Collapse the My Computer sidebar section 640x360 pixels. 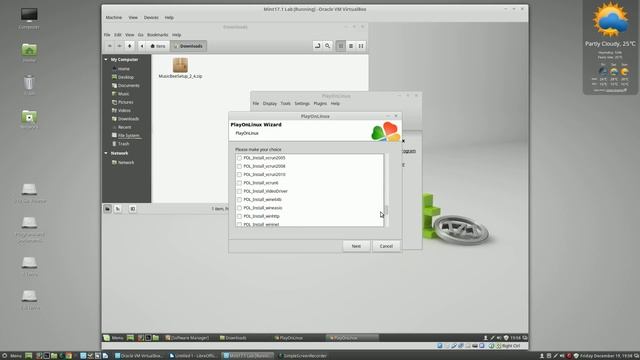(106, 60)
